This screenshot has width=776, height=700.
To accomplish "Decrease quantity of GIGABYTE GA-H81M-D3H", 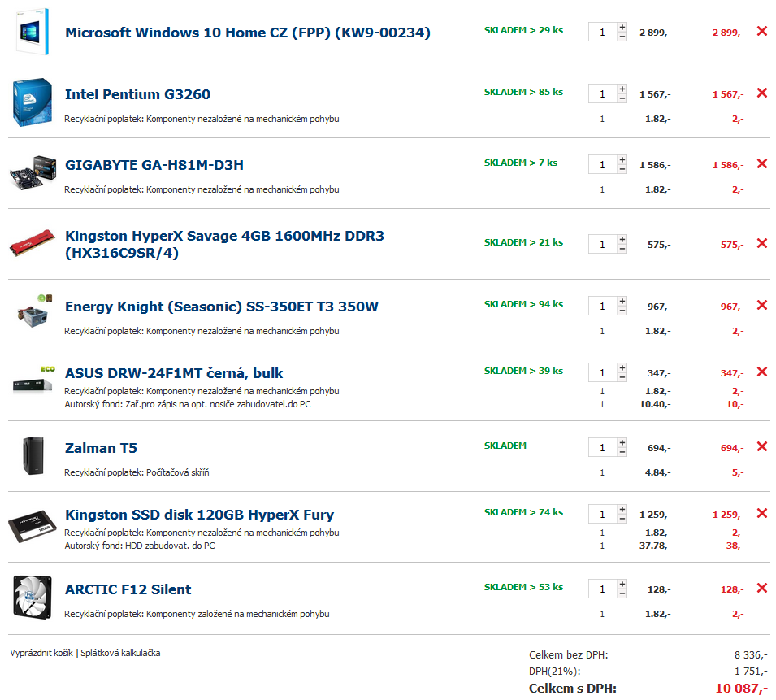I will click(x=622, y=169).
